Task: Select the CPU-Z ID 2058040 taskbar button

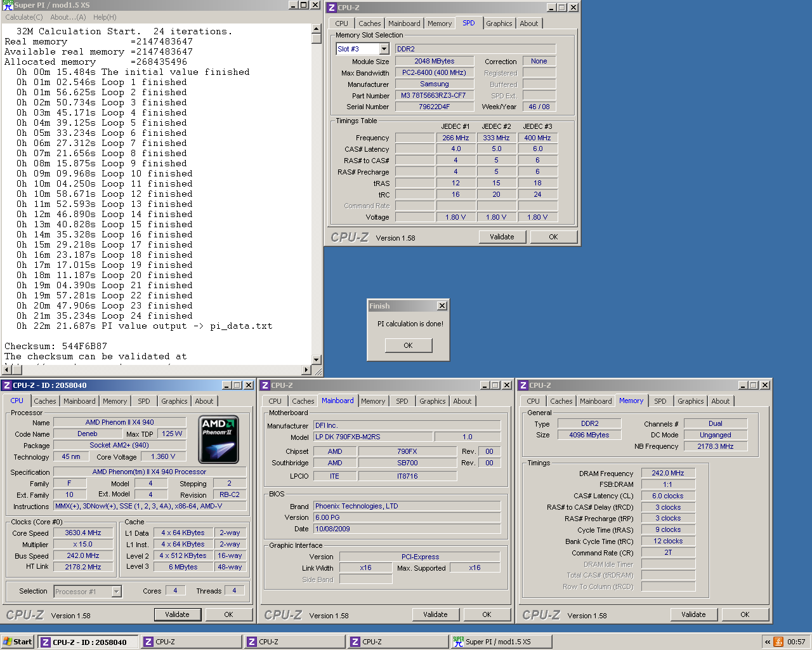Action: 88,642
